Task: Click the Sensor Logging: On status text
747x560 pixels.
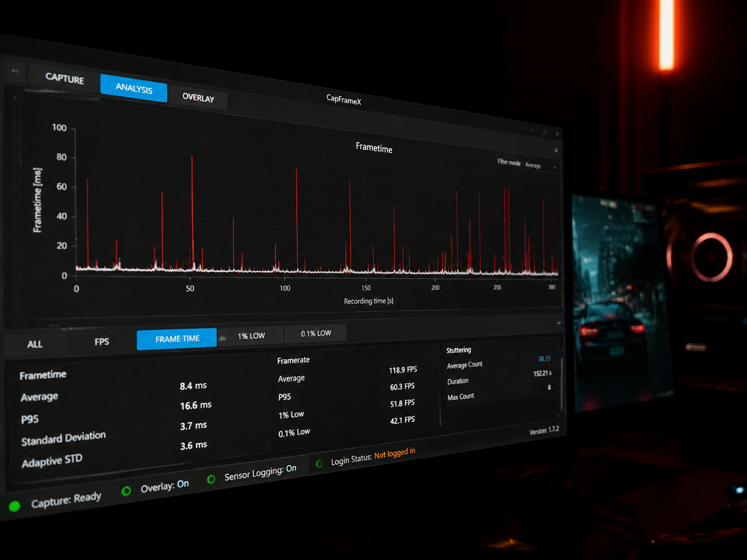Action: click(x=260, y=473)
